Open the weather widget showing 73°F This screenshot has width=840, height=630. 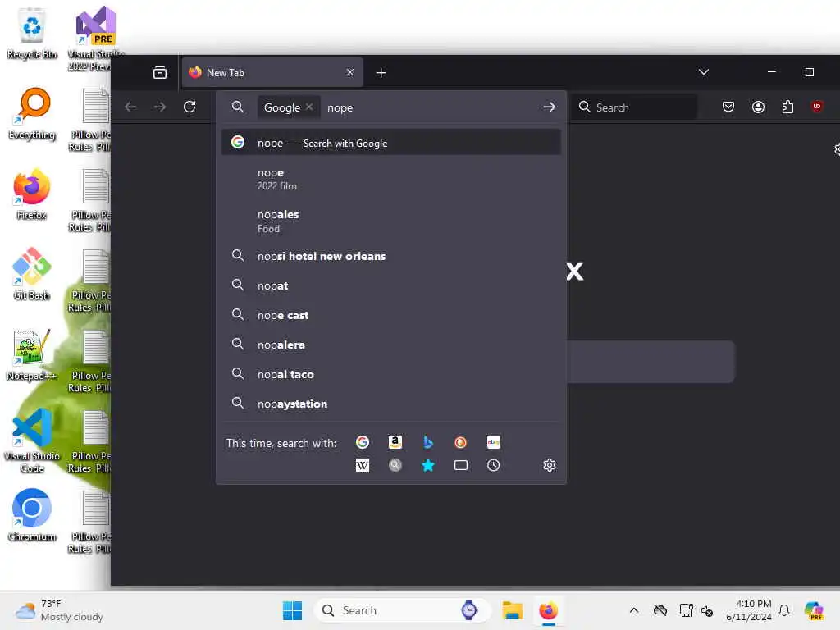[59, 610]
